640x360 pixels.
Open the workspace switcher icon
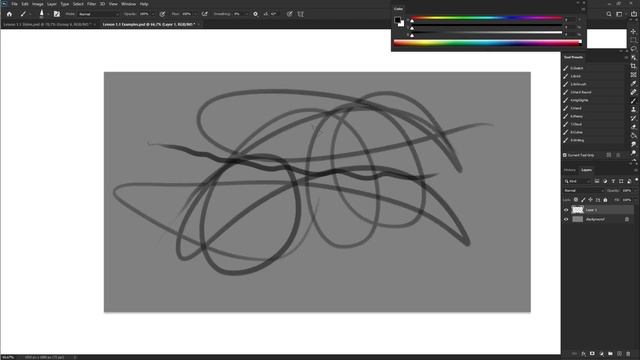(x=619, y=14)
